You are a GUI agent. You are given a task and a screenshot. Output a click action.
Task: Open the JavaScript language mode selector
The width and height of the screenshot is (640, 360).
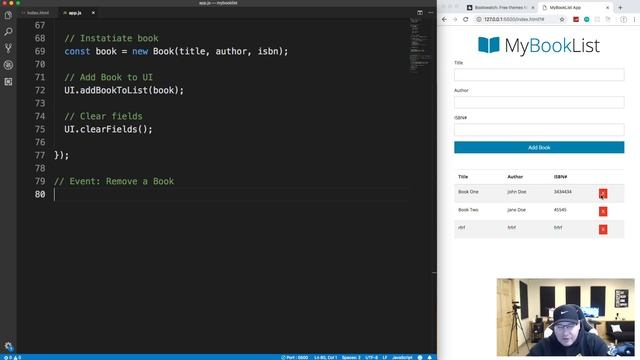coord(402,357)
